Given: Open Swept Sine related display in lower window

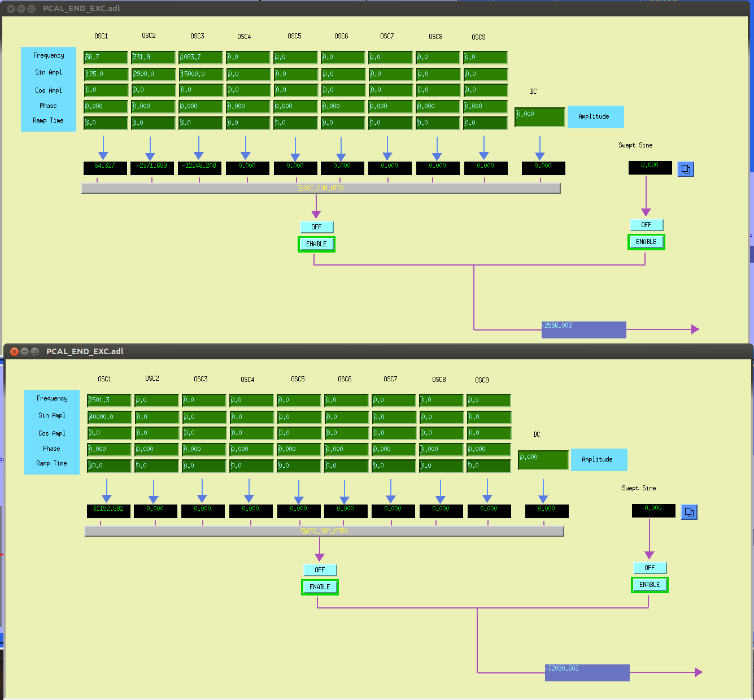Looking at the screenshot, I should tap(689, 512).
